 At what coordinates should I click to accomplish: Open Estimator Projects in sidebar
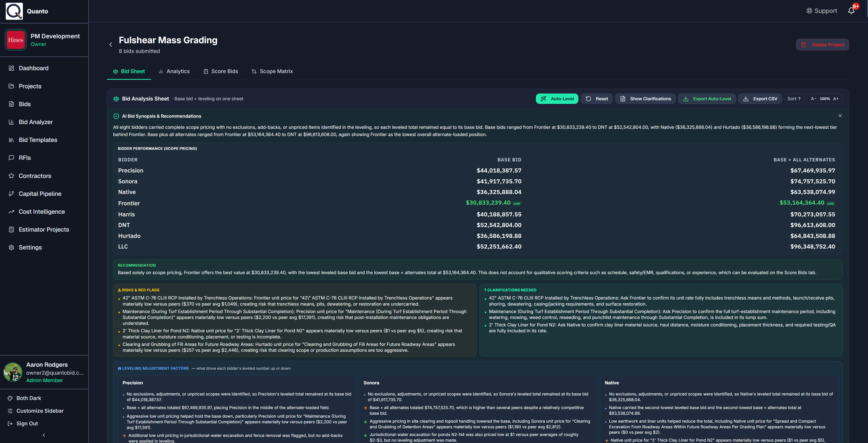pyautogui.click(x=44, y=229)
